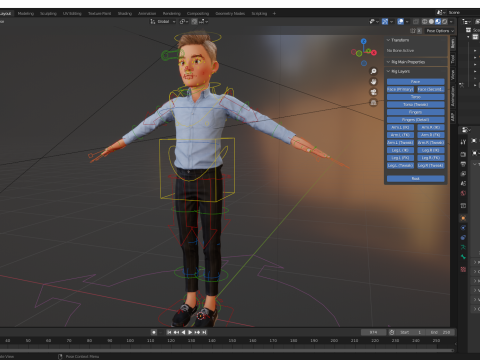Toggle Arm.L (IK) rig layer
480x360 pixels.
click(400, 127)
